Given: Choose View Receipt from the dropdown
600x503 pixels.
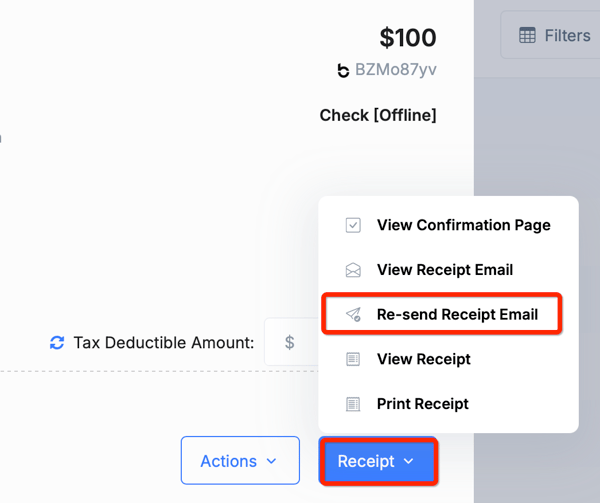Looking at the screenshot, I should pos(448,359).
